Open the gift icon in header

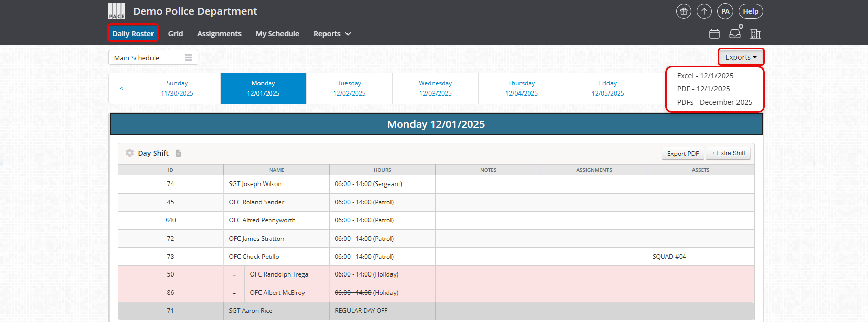coord(684,11)
